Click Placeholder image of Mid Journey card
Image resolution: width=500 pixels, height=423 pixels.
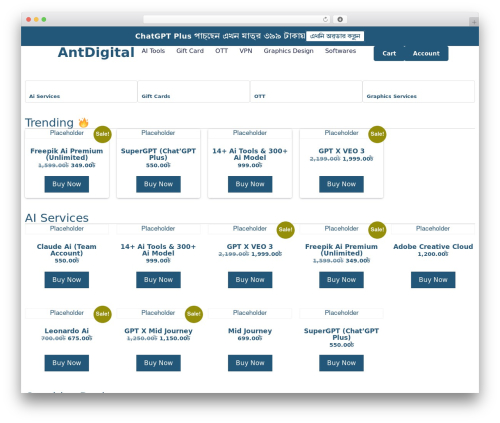[250, 313]
